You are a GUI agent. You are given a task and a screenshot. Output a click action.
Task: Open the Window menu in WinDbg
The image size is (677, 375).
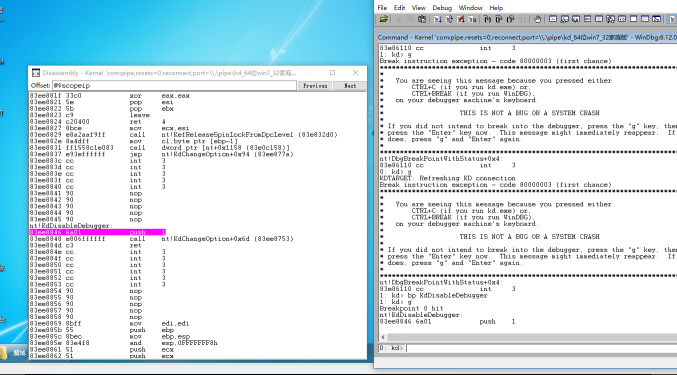pyautogui.click(x=471, y=8)
